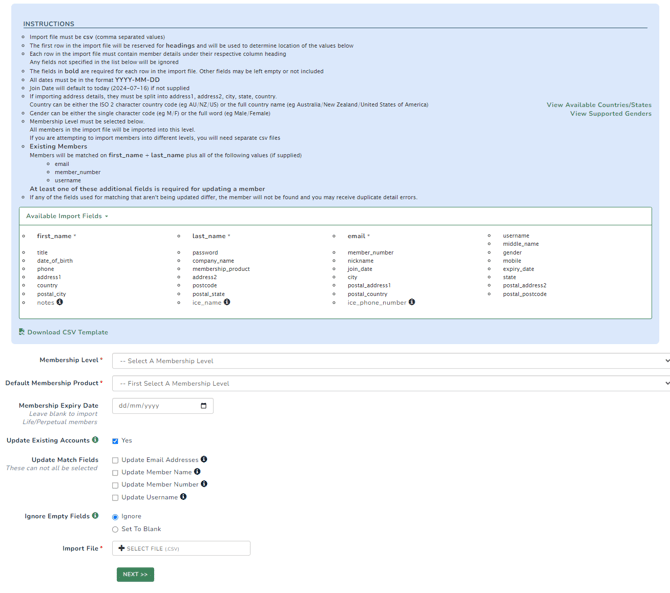Select the Set To Blank radio option
Viewport: 670px width, 593px height.
(115, 529)
